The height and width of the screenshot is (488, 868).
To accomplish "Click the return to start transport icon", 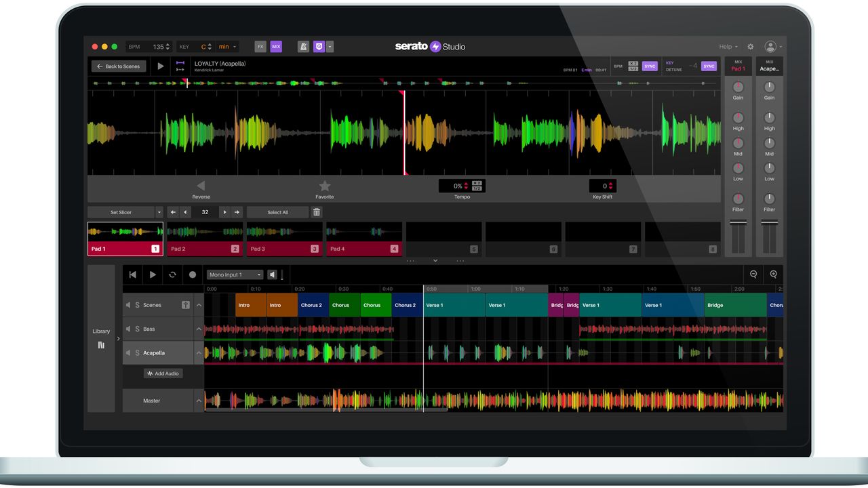I will coord(133,274).
